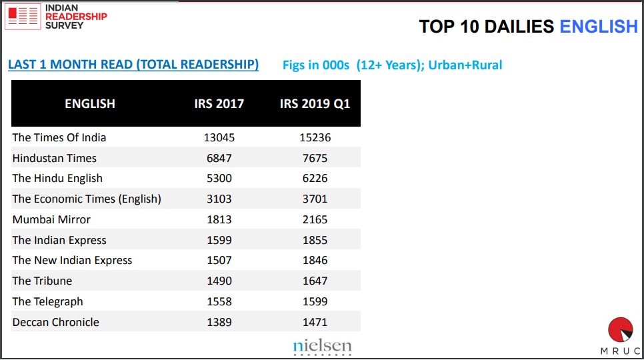This screenshot has height=360, width=644.
Task: Click 'The Hindu English' row name
Action: click(57, 179)
